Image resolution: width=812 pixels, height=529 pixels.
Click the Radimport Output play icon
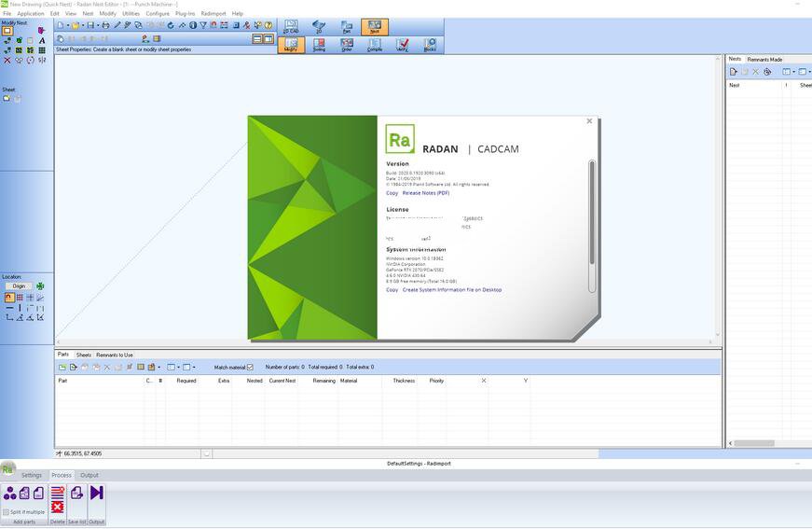pyautogui.click(x=96, y=493)
